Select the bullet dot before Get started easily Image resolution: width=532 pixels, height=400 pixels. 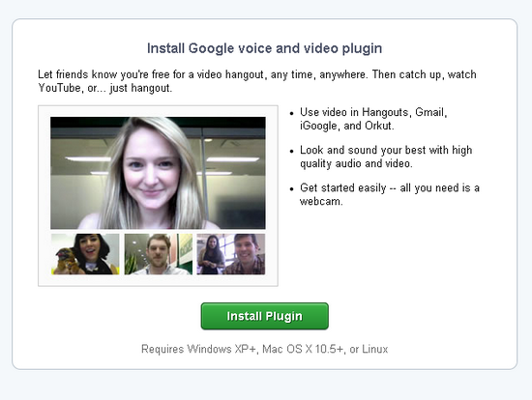point(291,189)
